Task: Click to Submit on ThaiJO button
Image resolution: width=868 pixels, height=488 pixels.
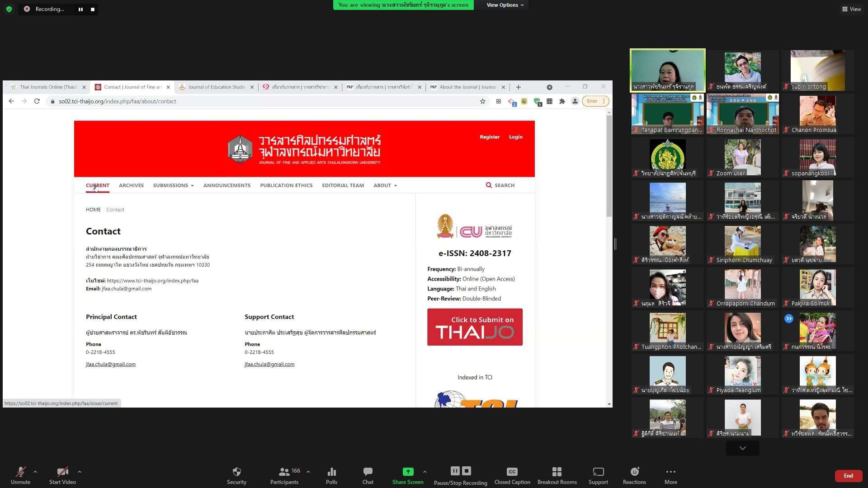Action: click(x=475, y=327)
